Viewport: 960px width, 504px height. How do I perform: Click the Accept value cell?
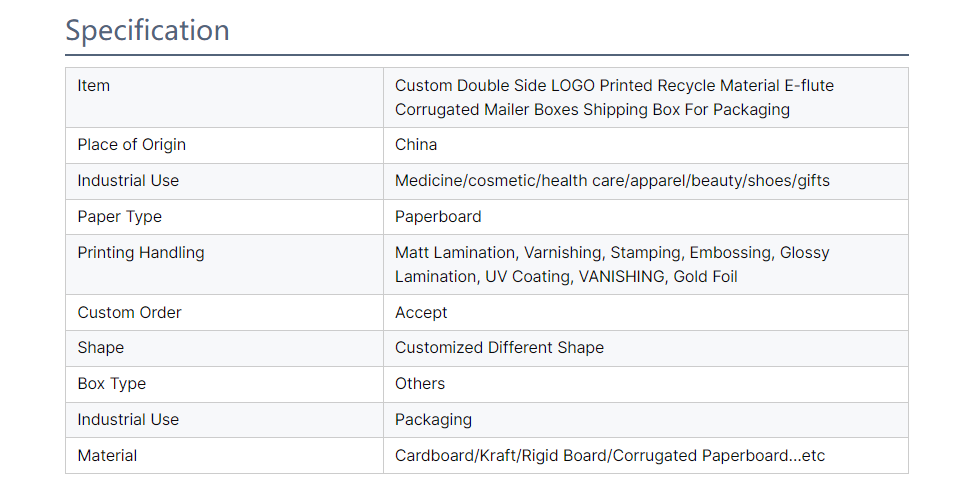click(x=421, y=313)
